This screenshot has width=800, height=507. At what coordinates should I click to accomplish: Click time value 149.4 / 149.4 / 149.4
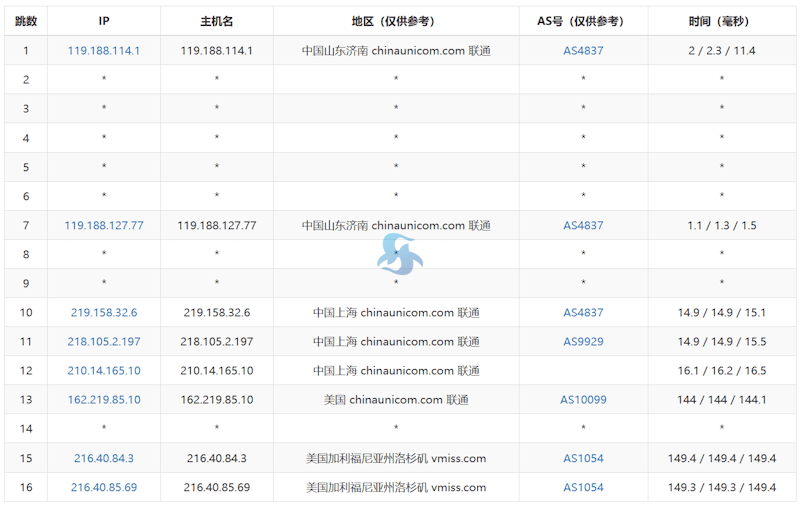click(x=721, y=459)
